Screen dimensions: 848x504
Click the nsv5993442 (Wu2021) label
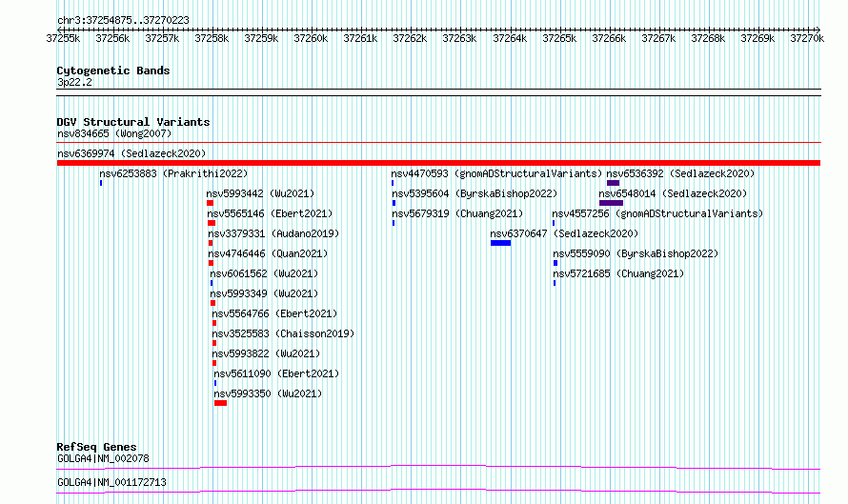click(261, 193)
